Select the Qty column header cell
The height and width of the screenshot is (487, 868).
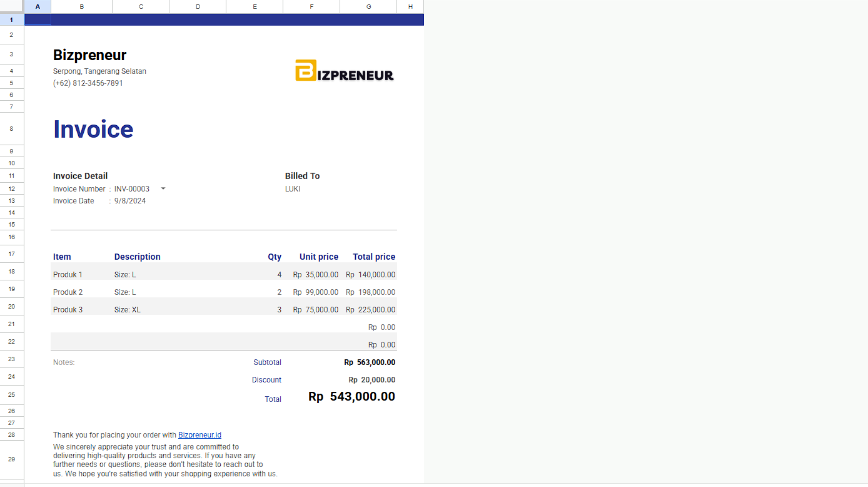click(x=275, y=257)
